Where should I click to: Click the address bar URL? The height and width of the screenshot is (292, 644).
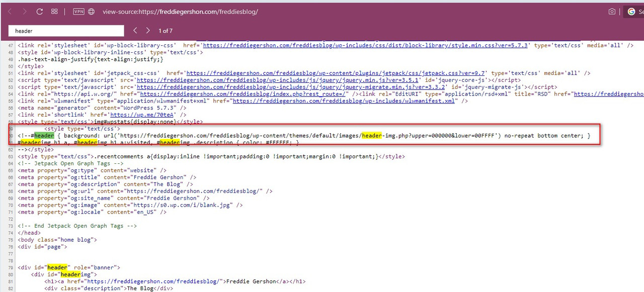pyautogui.click(x=180, y=12)
